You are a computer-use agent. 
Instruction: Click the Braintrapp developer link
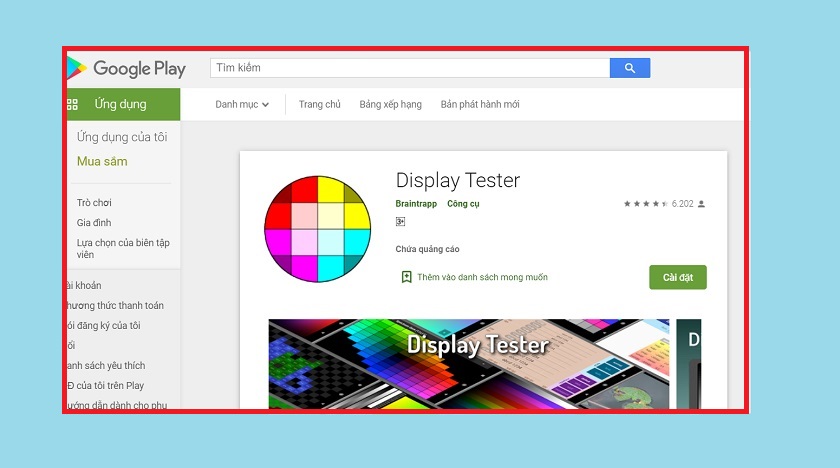(416, 203)
